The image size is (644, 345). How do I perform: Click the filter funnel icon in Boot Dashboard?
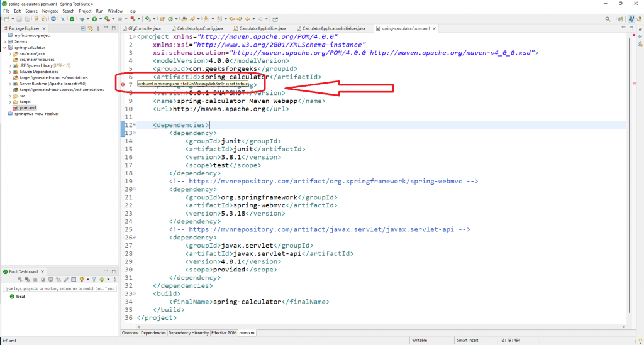click(x=94, y=280)
